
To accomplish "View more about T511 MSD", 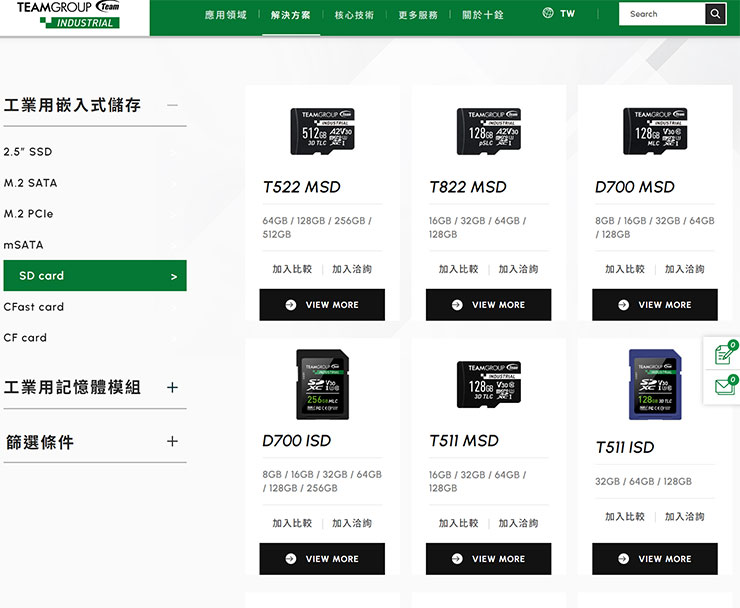I will pos(488,559).
